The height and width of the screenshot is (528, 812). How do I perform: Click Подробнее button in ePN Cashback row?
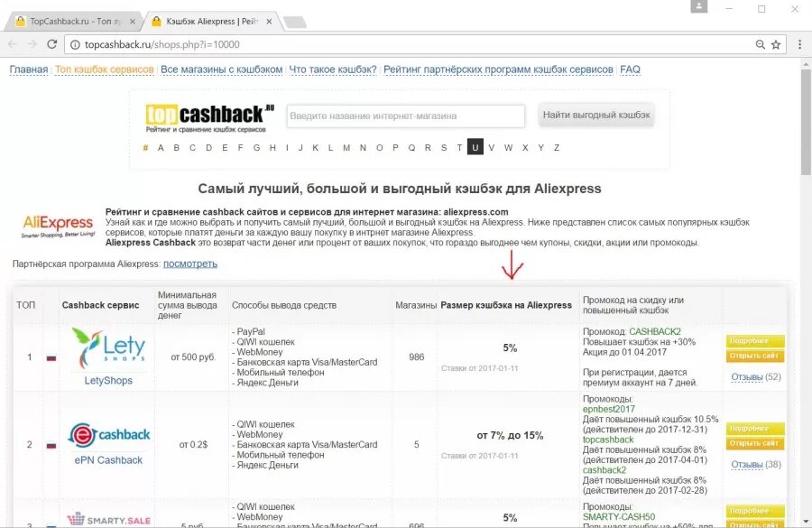point(755,429)
